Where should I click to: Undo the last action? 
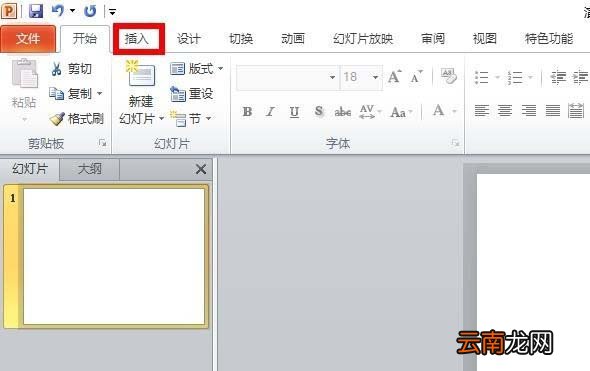pos(58,11)
